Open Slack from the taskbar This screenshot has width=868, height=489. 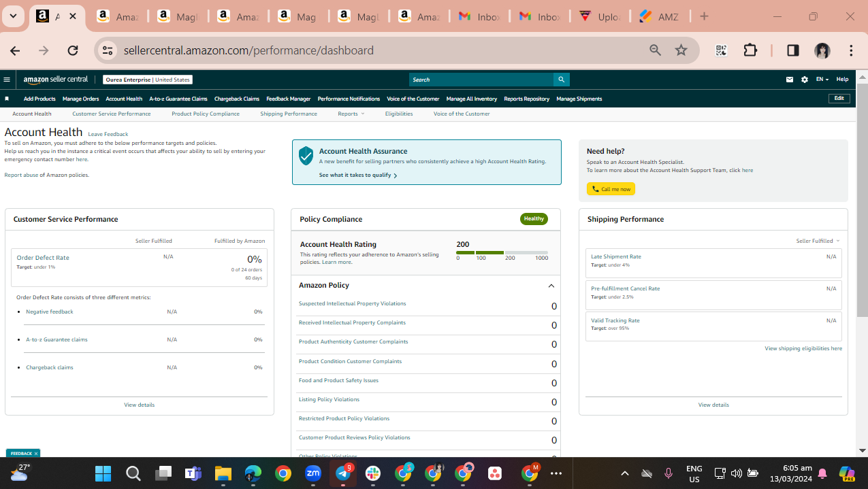pyautogui.click(x=373, y=473)
